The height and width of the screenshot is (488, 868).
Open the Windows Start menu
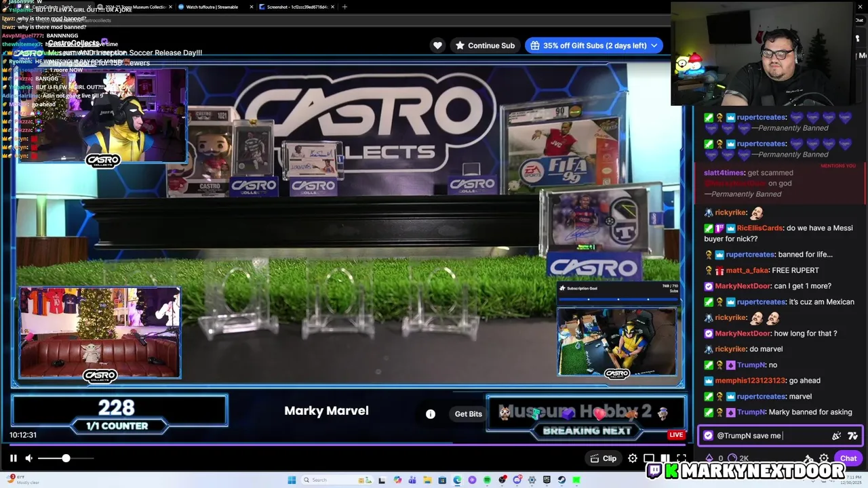pyautogui.click(x=292, y=480)
